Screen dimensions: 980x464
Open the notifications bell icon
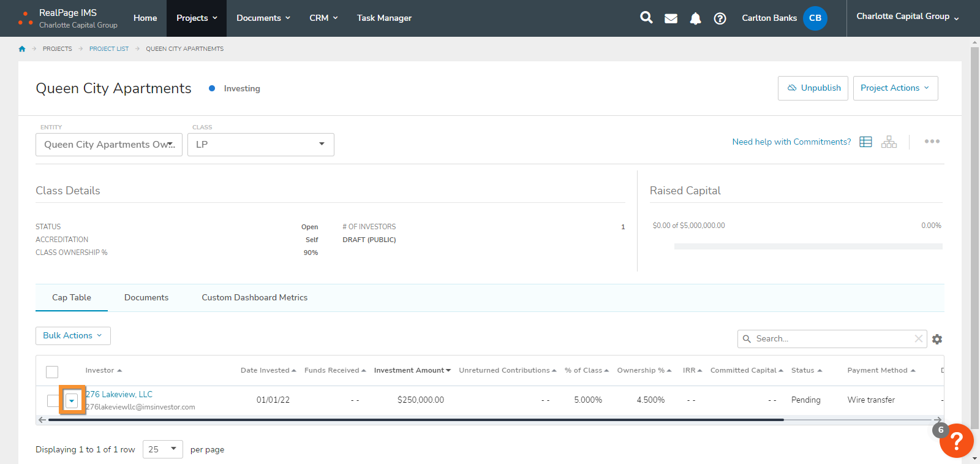(695, 18)
